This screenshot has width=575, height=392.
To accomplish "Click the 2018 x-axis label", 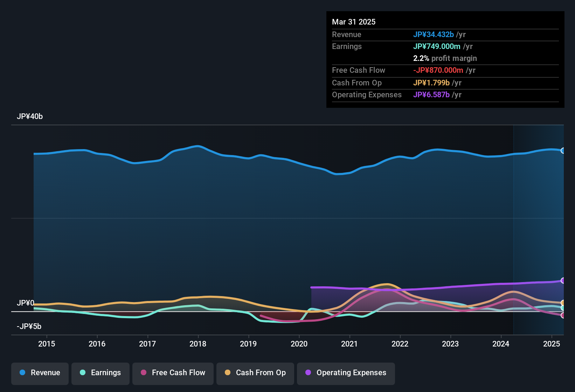I will (198, 344).
